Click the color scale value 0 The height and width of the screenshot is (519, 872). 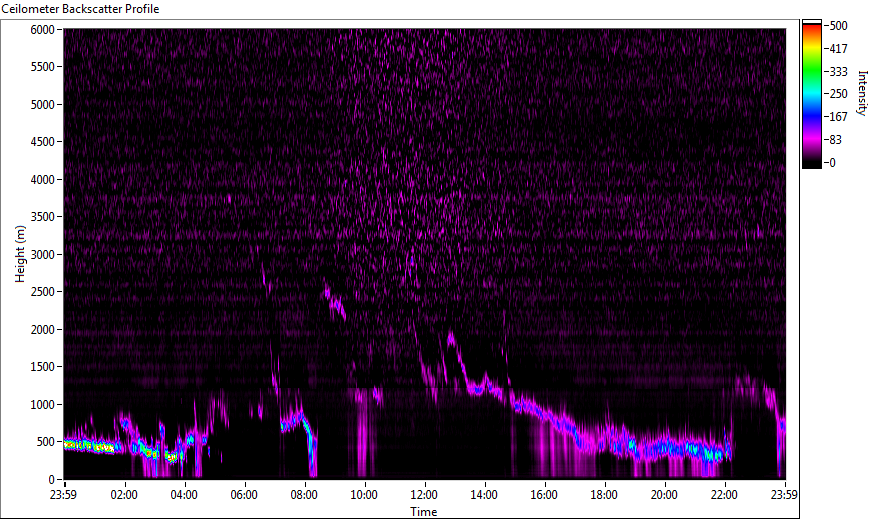[833, 163]
